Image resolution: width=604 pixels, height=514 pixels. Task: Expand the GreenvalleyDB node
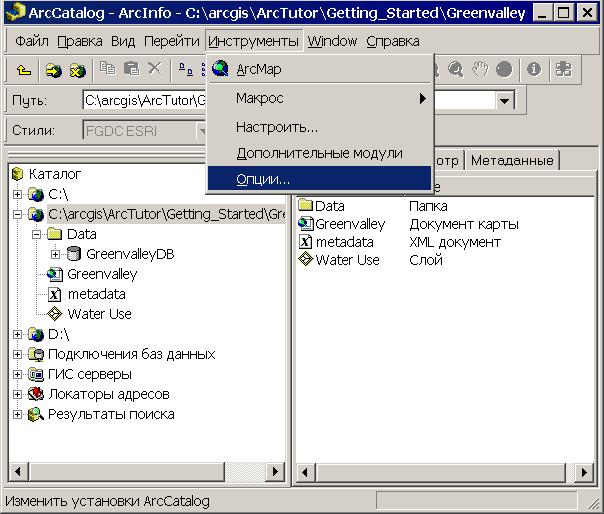click(55, 254)
